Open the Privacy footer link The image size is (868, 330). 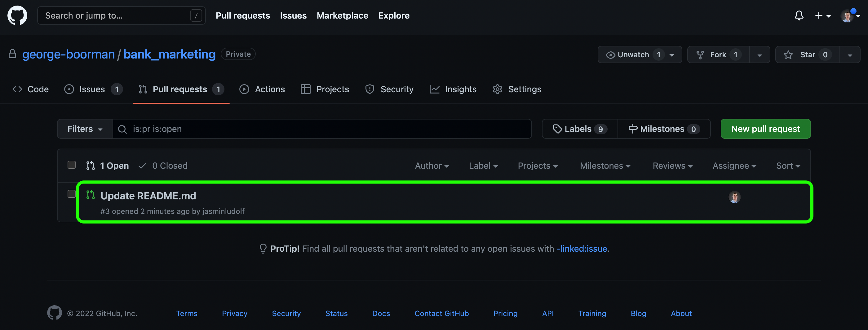[x=235, y=313]
